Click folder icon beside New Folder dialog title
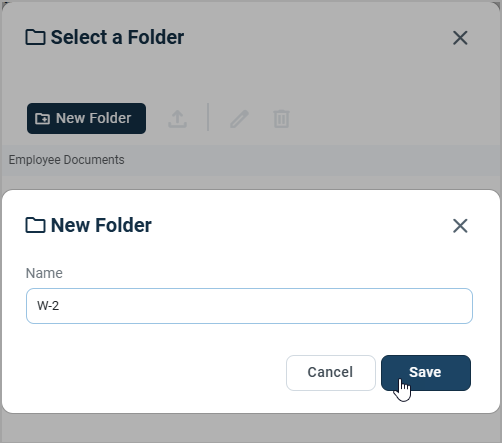This screenshot has height=443, width=502. [x=35, y=225]
